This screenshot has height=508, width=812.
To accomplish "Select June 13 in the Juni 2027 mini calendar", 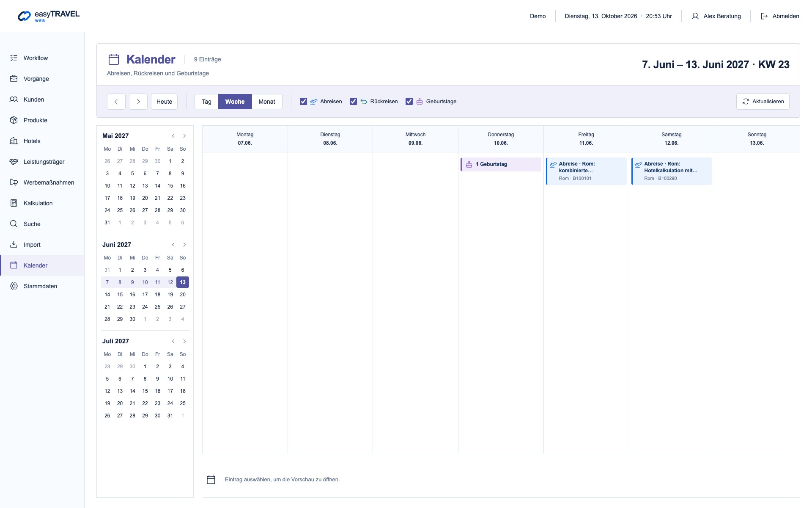I will click(183, 282).
